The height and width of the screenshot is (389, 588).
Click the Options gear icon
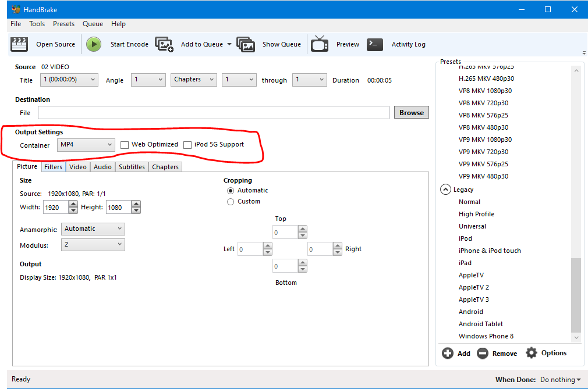532,353
